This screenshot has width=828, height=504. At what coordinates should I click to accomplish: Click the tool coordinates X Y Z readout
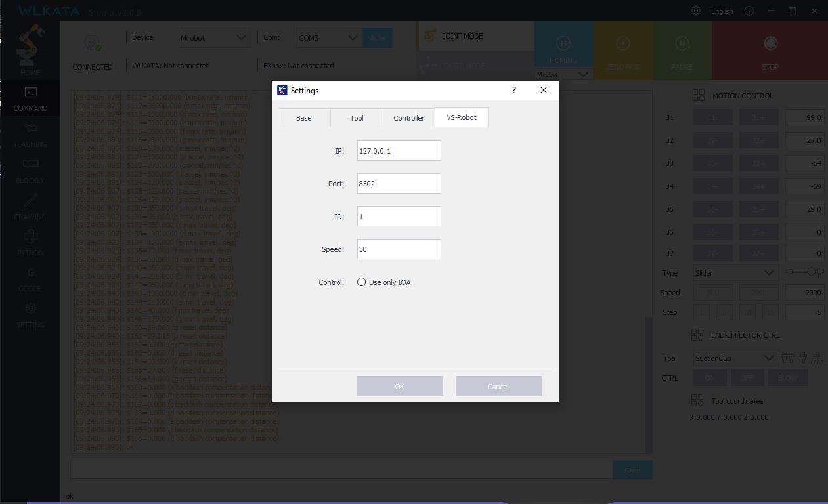(729, 417)
